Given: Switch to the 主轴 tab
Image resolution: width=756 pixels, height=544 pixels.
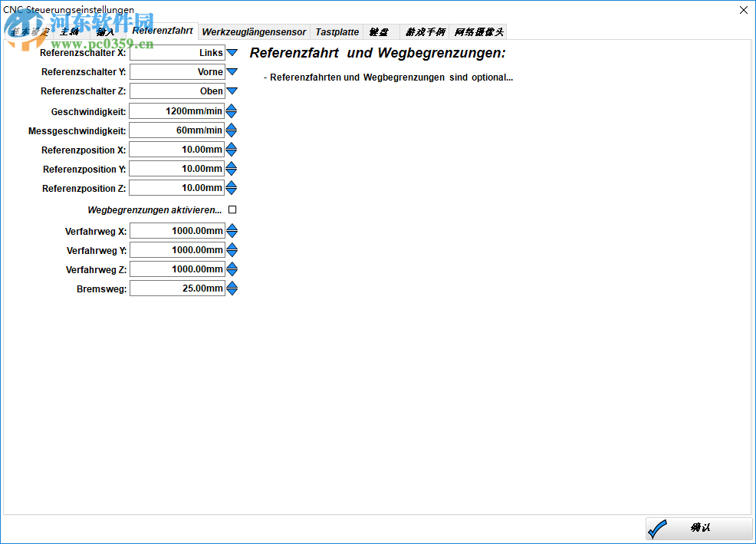Looking at the screenshot, I should (x=71, y=32).
